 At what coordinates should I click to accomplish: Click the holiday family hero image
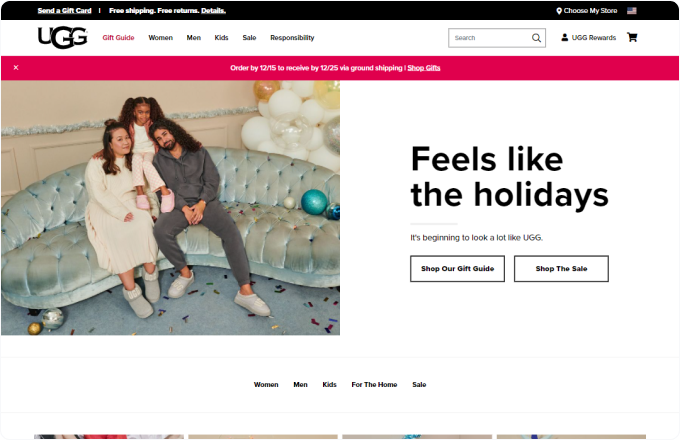point(170,208)
